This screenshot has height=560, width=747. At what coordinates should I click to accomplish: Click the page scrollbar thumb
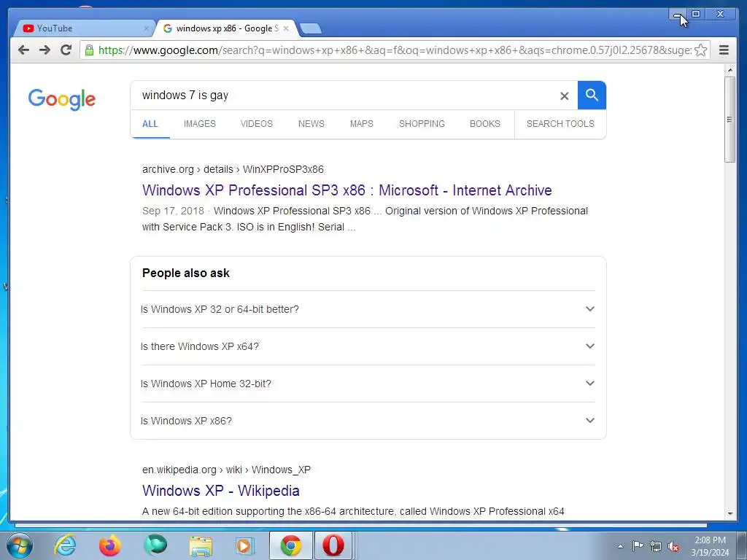(x=729, y=119)
